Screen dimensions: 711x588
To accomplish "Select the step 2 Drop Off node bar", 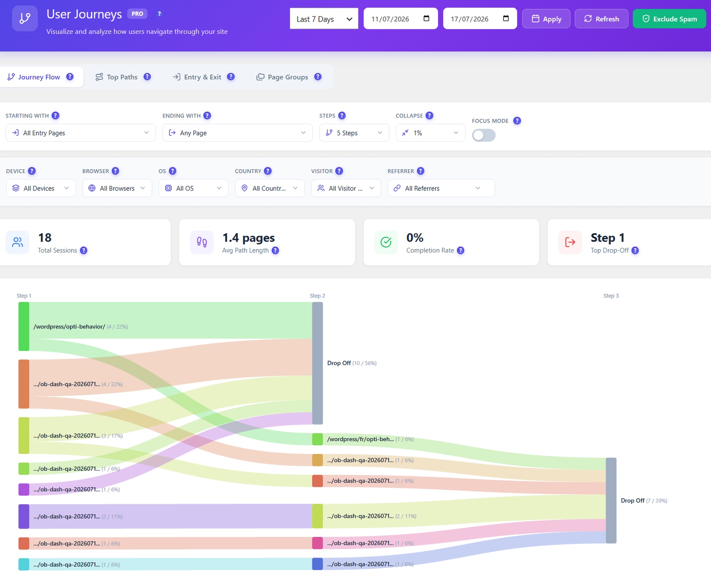I will 317,363.
